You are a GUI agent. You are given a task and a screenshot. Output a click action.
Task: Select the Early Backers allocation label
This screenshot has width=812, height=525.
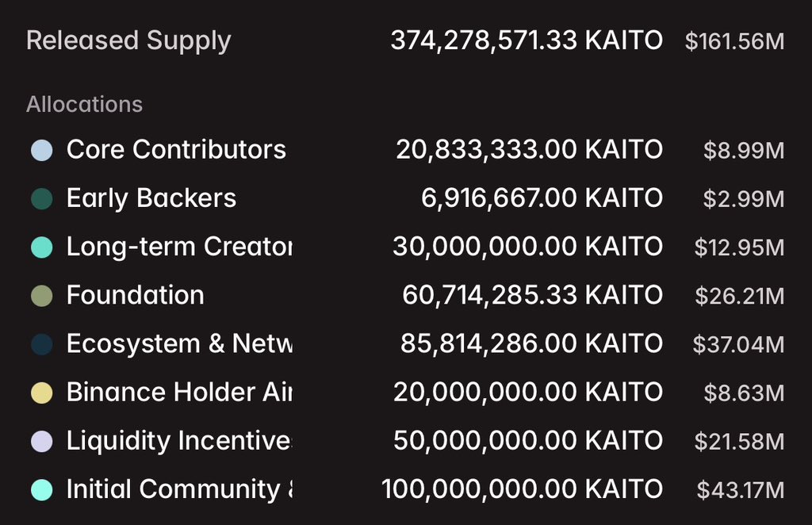pyautogui.click(x=151, y=198)
